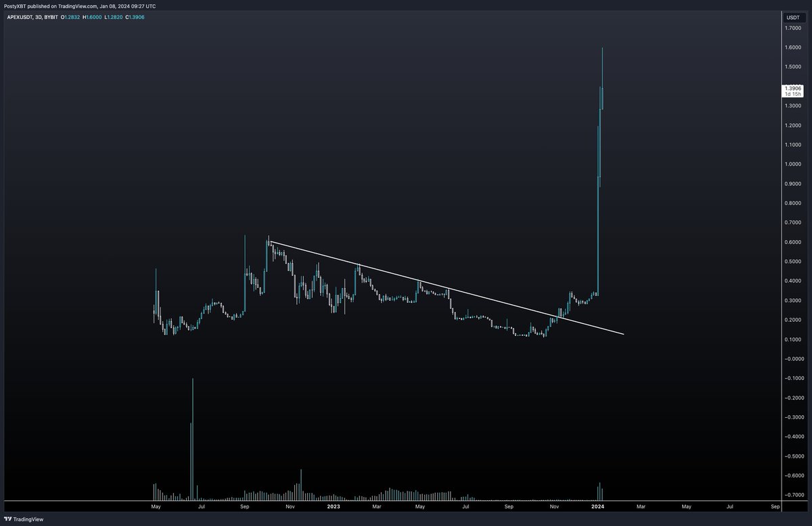
Task: Click the 1.0000 price axis label
Action: (x=792, y=164)
